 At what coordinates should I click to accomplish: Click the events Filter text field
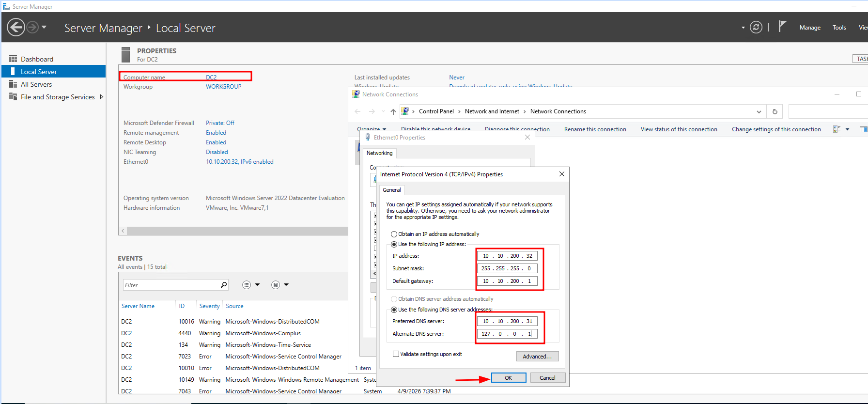(x=170, y=285)
